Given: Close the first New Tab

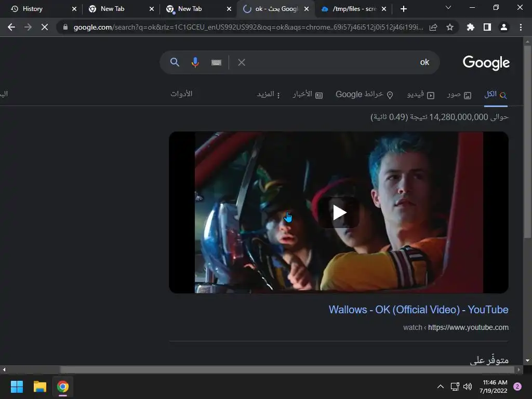Looking at the screenshot, I should point(151,9).
